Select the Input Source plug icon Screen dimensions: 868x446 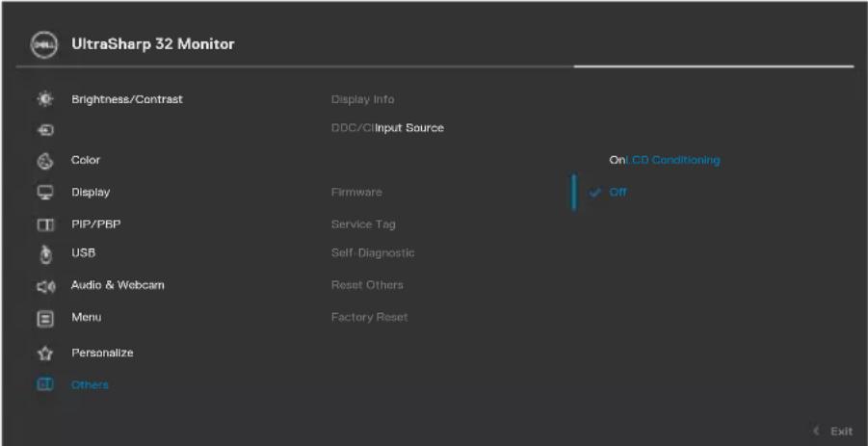(x=44, y=131)
